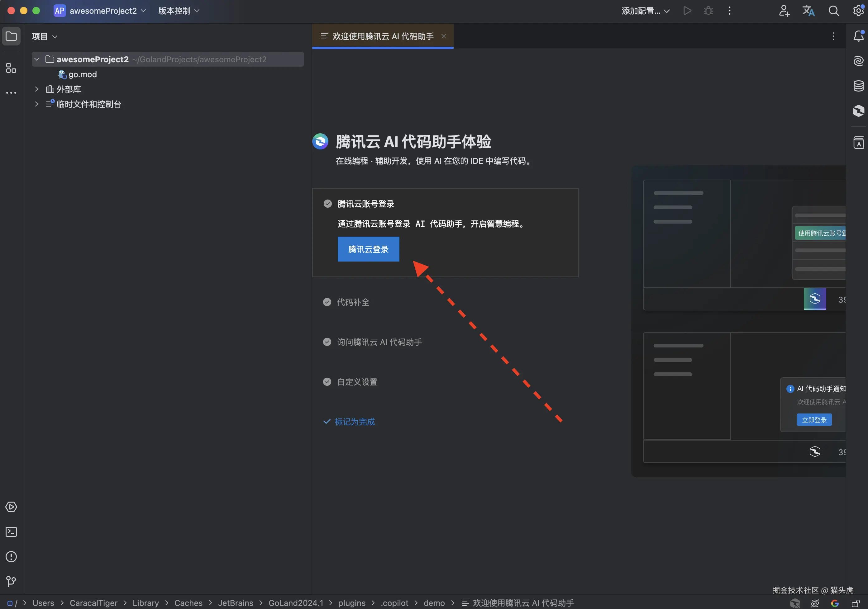Open the 代码补全 step

[353, 302]
